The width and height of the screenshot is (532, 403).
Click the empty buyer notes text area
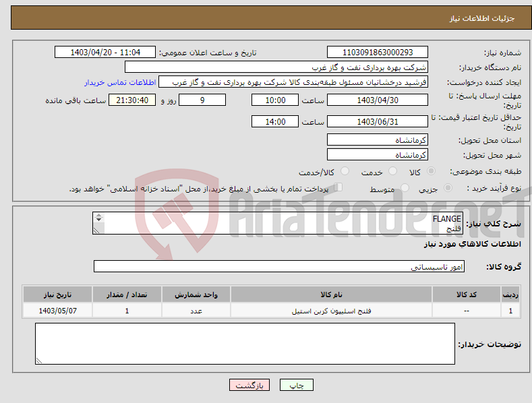click(x=245, y=344)
